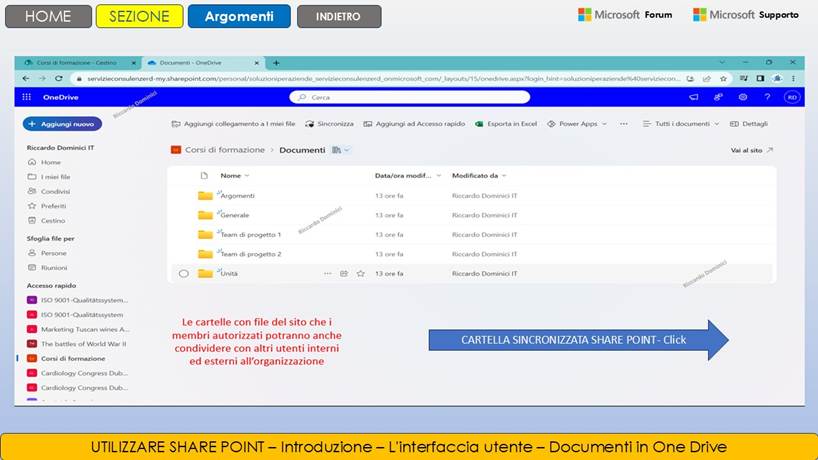Open the Dettagli pane
This screenshot has height=460, width=818.
click(x=749, y=124)
